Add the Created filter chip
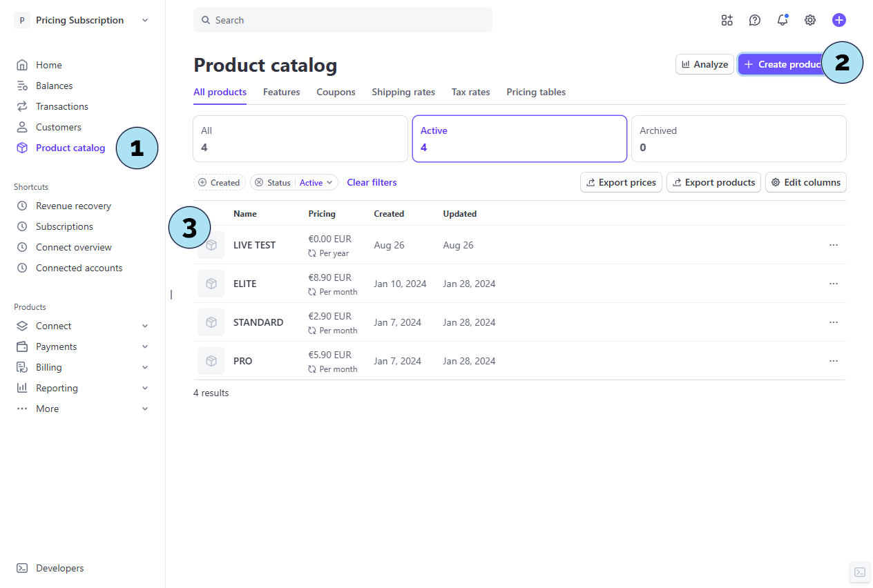This screenshot has height=588, width=873. [219, 183]
